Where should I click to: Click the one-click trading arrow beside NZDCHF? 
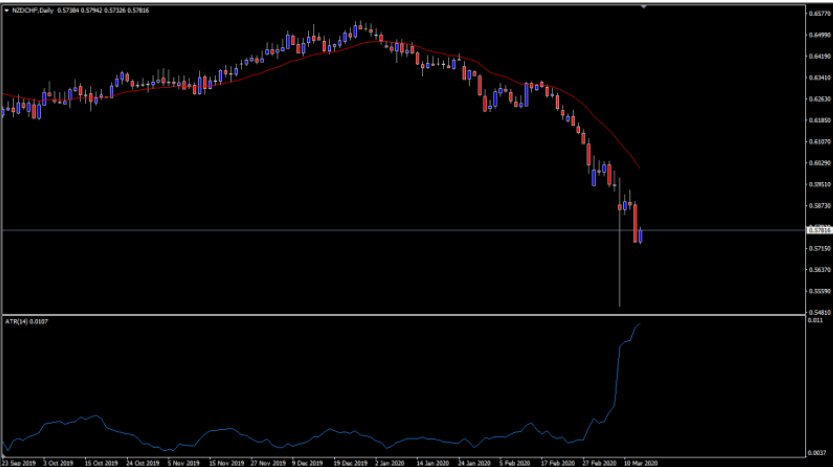[5, 10]
